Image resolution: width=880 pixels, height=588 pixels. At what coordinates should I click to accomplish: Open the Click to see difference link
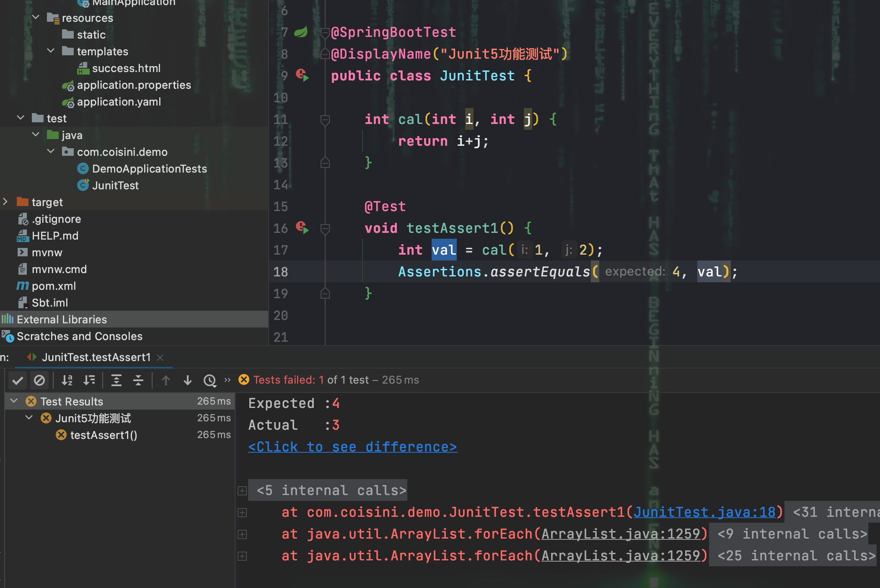(352, 447)
